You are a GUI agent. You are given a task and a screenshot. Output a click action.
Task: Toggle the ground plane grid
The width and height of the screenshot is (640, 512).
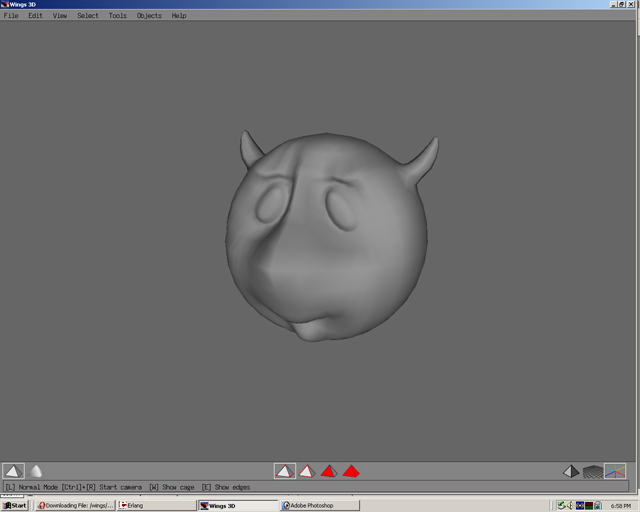coord(593,472)
